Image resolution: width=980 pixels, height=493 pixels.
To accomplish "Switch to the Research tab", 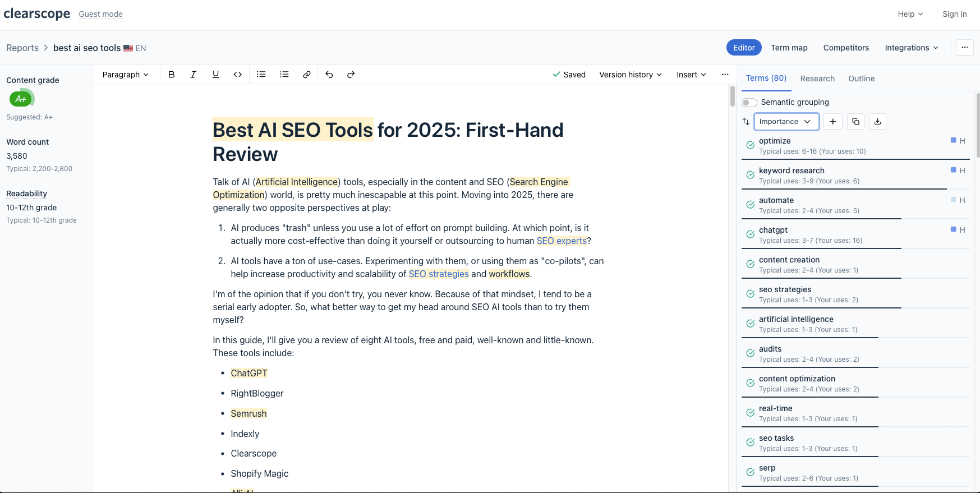I will 817,79.
